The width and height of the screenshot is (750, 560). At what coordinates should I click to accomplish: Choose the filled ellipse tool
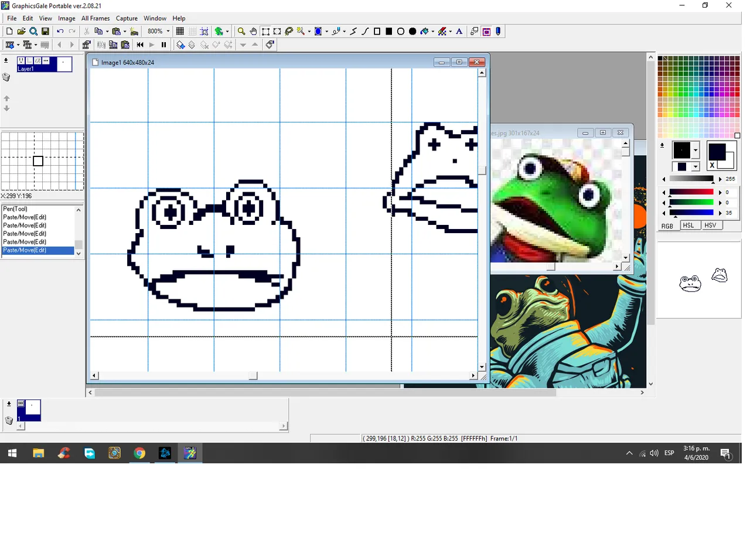coord(412,32)
